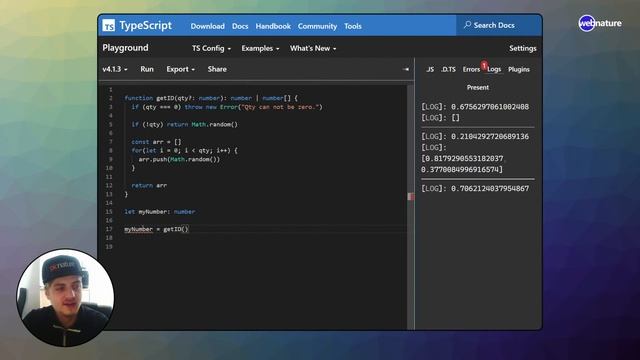Open Playground Settings
Viewport: 640px width, 360px height.
click(x=522, y=48)
